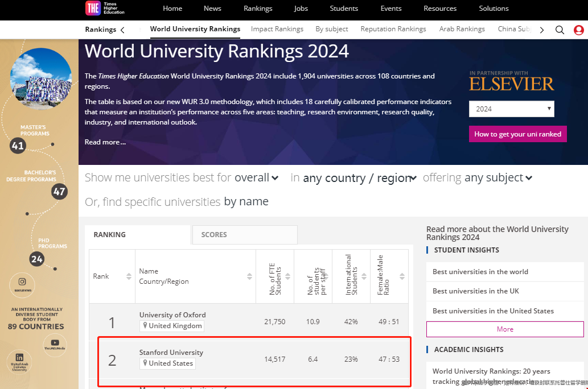Click the More button under Student Insights
The width and height of the screenshot is (588, 389).
505,329
